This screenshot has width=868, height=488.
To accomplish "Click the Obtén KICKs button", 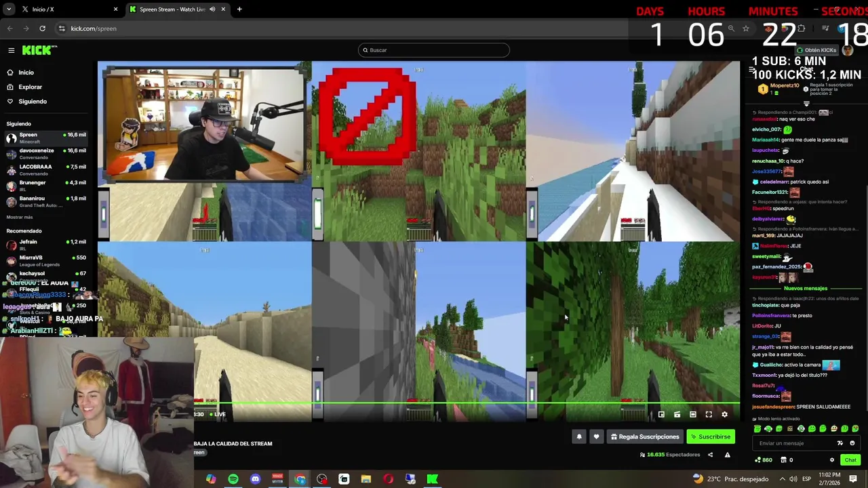I will tap(816, 50).
